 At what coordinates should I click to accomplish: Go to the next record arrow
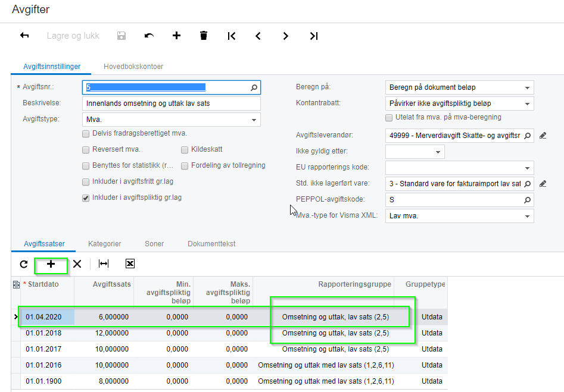(286, 36)
